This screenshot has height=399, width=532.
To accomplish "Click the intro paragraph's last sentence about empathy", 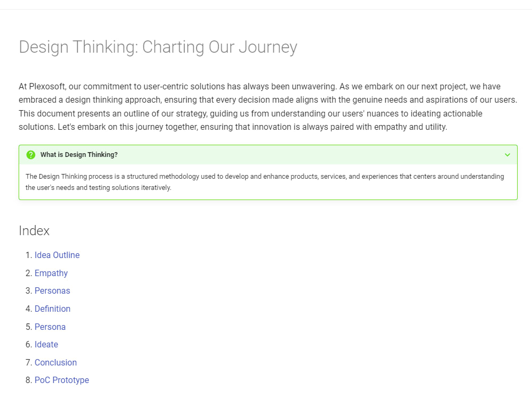I will coord(160,127).
